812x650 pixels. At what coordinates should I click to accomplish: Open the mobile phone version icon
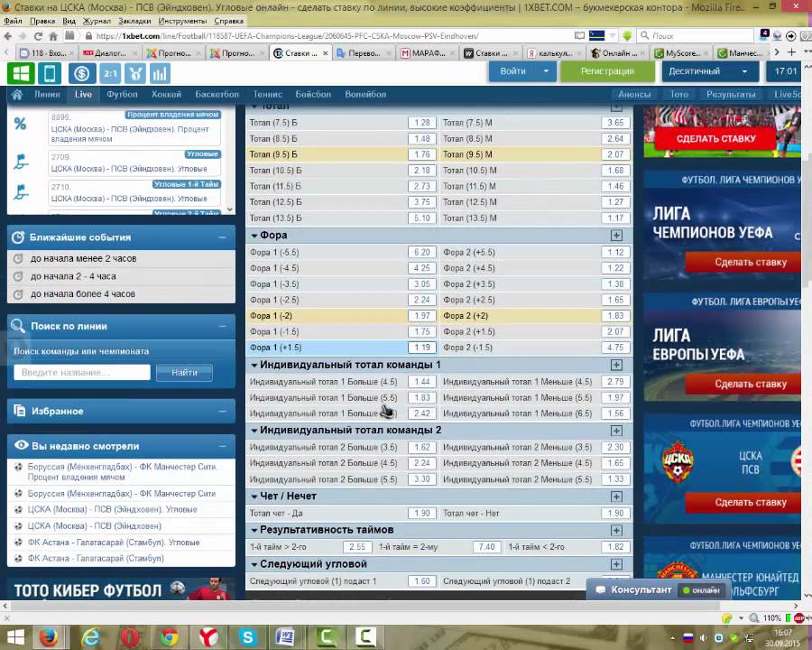pos(50,73)
